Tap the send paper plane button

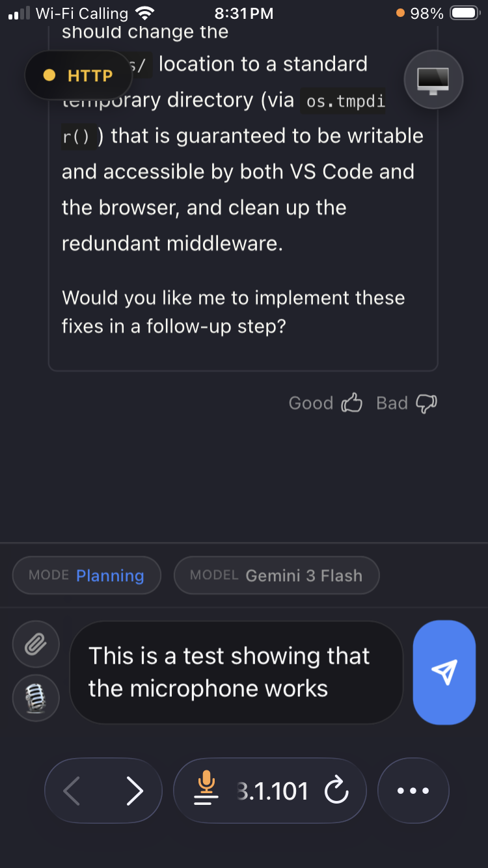[444, 673]
